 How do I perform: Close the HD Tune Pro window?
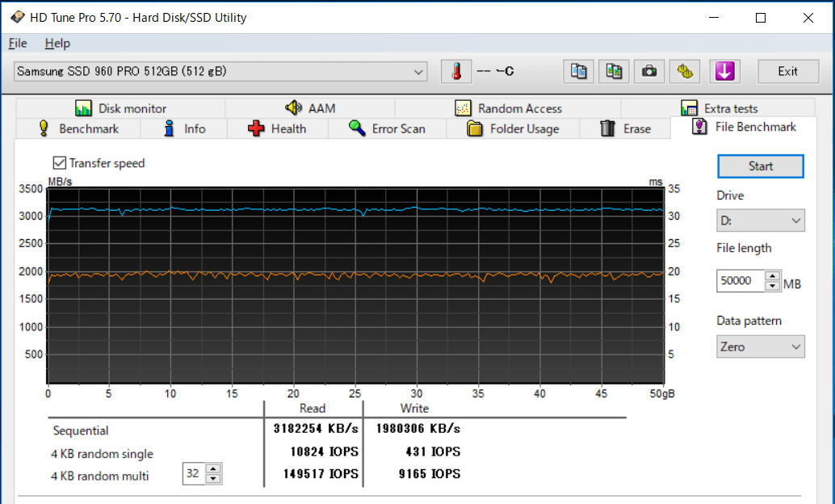tap(808, 18)
